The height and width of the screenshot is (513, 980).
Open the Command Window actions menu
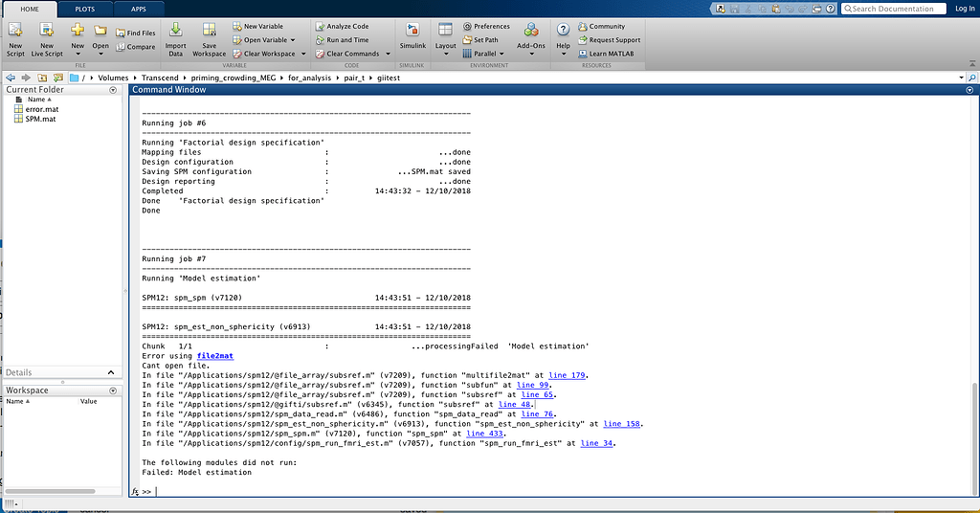coord(970,90)
